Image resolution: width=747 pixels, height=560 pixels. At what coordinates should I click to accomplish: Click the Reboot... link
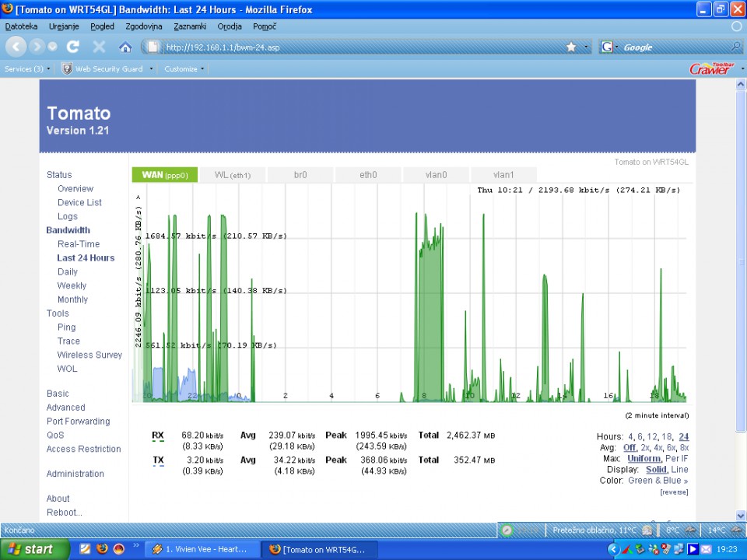pyautogui.click(x=65, y=513)
